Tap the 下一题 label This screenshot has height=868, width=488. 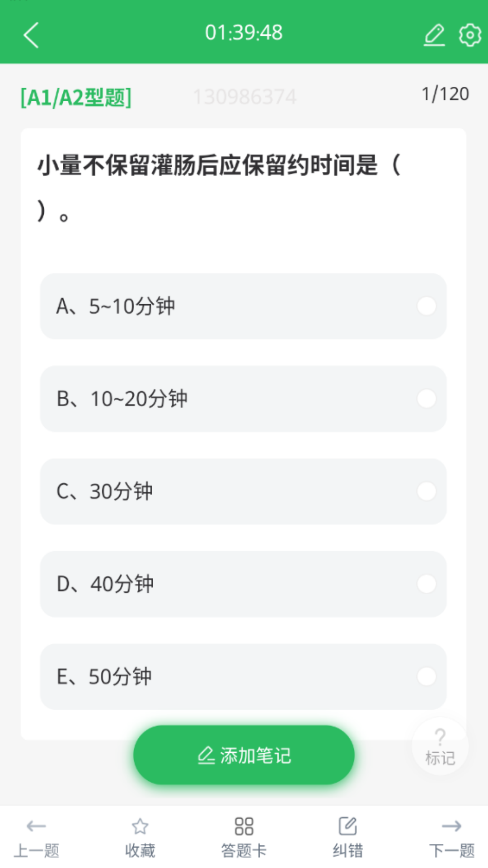tap(452, 850)
